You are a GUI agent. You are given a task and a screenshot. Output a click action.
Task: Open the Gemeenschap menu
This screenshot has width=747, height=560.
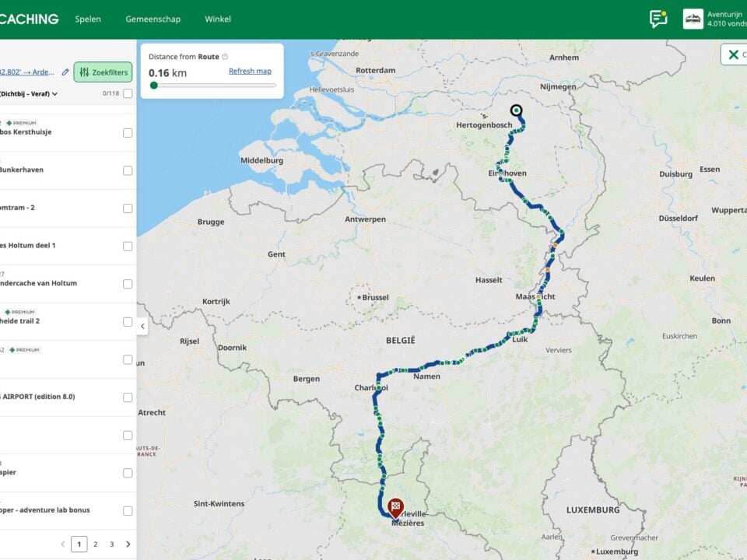(153, 19)
